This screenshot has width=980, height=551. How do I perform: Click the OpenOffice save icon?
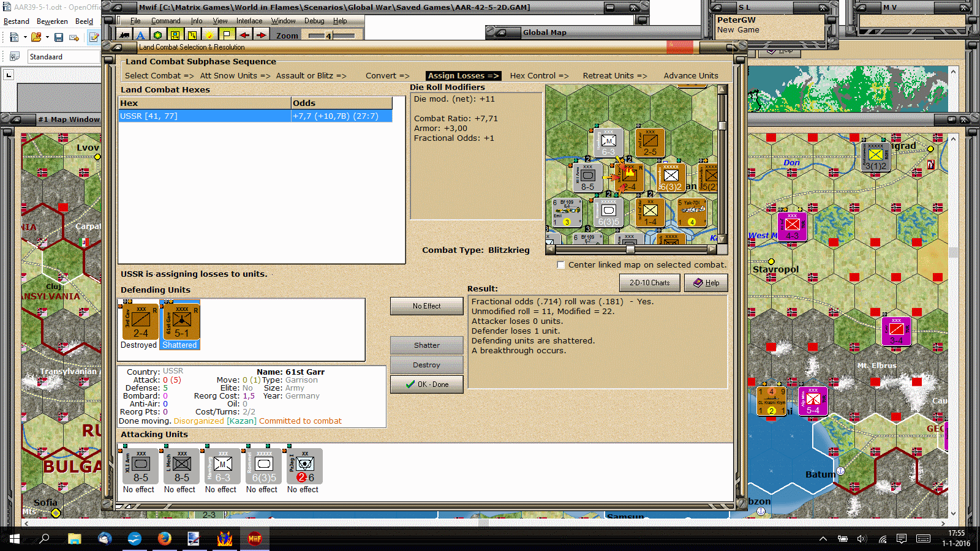tap(59, 37)
